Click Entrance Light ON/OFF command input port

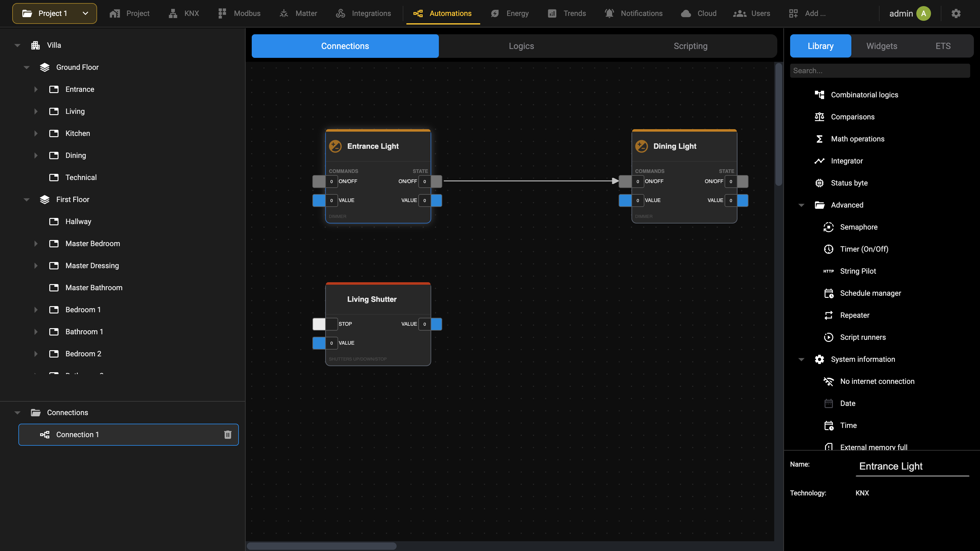click(x=319, y=182)
